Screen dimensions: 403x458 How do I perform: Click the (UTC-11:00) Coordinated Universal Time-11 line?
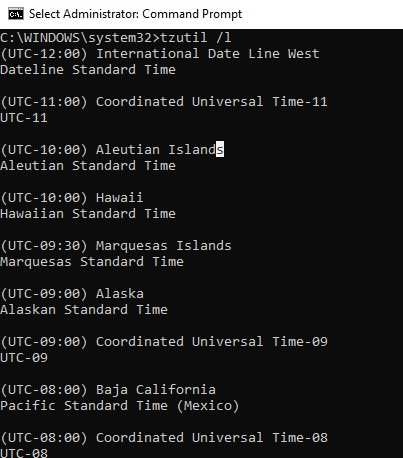164,102
